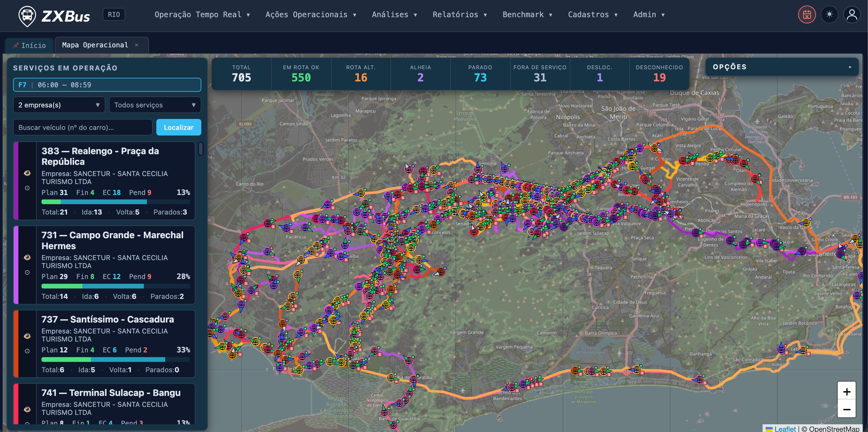Close the Mapa Operacional tab
The height and width of the screenshot is (432, 868).
point(136,45)
